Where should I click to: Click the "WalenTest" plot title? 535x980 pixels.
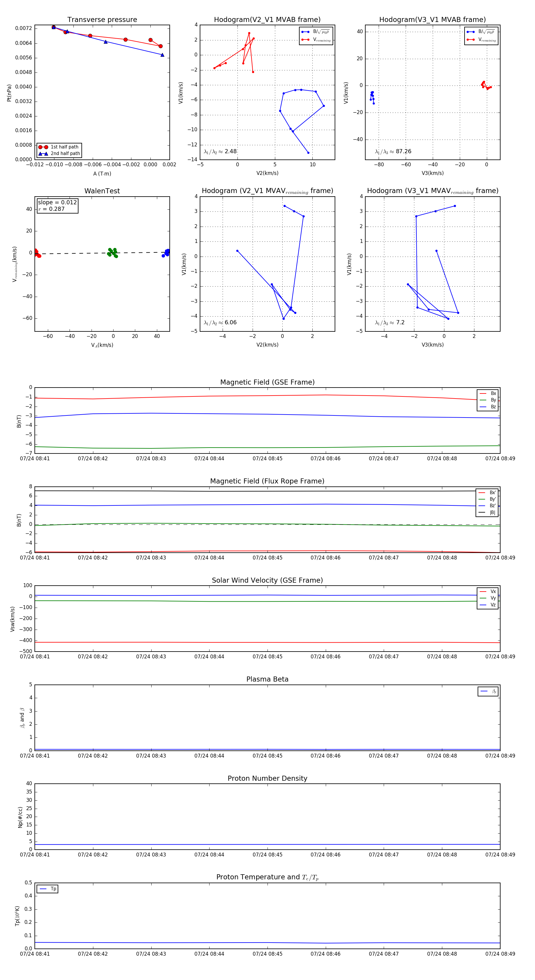tap(102, 191)
